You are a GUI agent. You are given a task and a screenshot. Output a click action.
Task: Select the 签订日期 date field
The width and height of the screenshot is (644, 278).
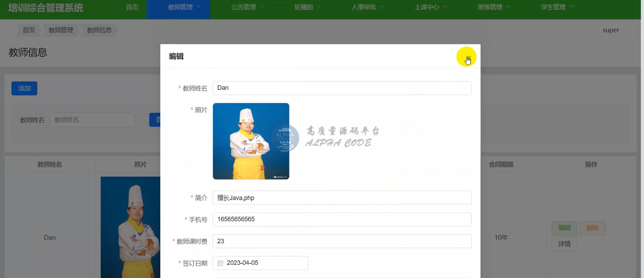click(x=265, y=263)
